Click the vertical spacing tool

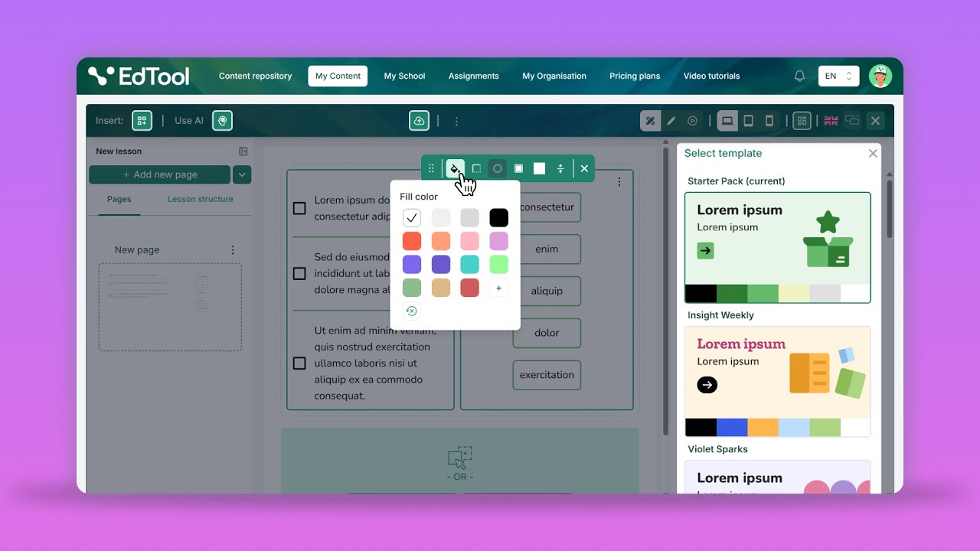(560, 168)
